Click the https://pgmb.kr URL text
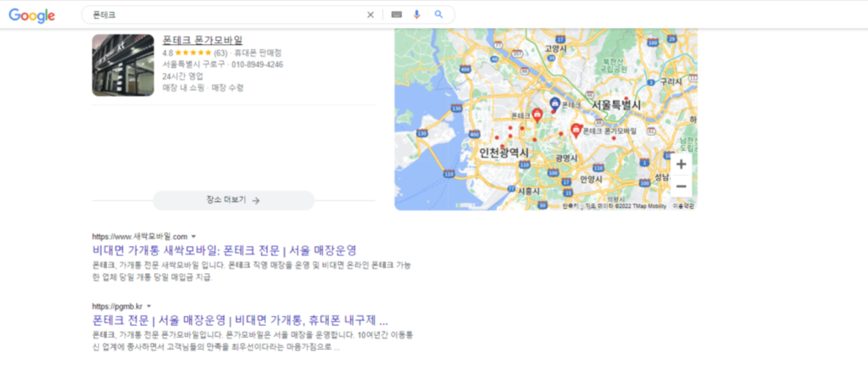Screen dimensions: 868x369 coord(117,306)
